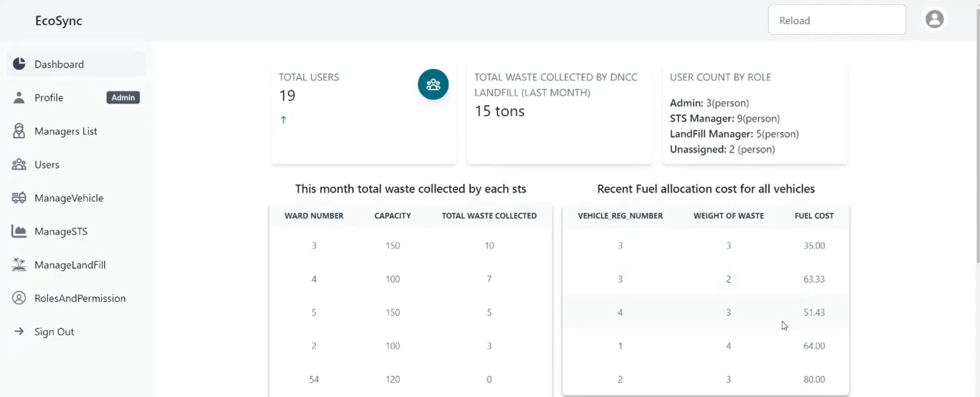980x397 pixels.
Task: Click the ManageVehicle truck icon
Action: (19, 197)
